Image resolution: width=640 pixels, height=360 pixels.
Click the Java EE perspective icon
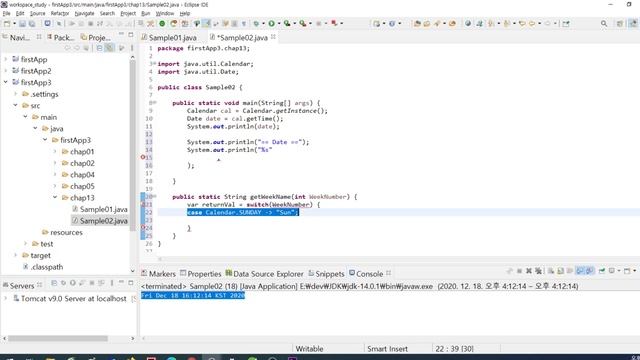633,24
